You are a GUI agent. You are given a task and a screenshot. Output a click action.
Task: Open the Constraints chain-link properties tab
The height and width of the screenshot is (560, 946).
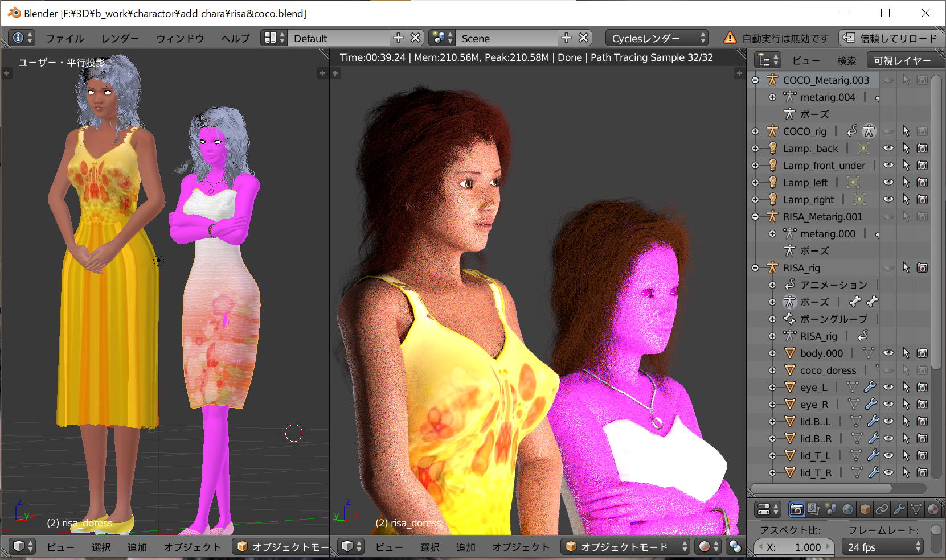[882, 509]
